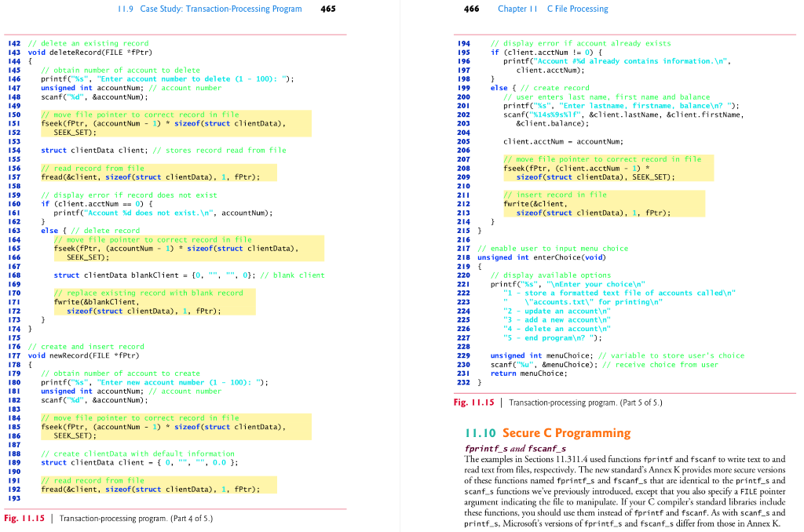Click line 171 'fwrite(&blankClient,'
Image resolution: width=804 pixels, height=532 pixels.
97,302
